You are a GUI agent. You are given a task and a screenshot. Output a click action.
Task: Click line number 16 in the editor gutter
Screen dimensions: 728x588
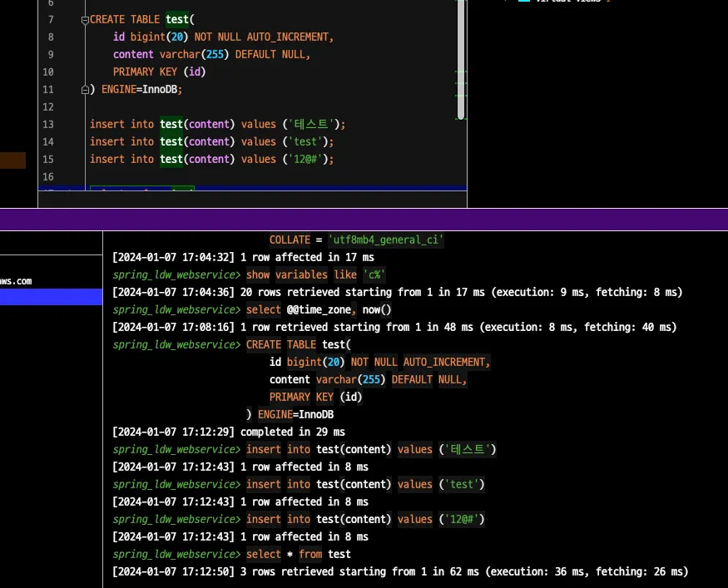48,177
